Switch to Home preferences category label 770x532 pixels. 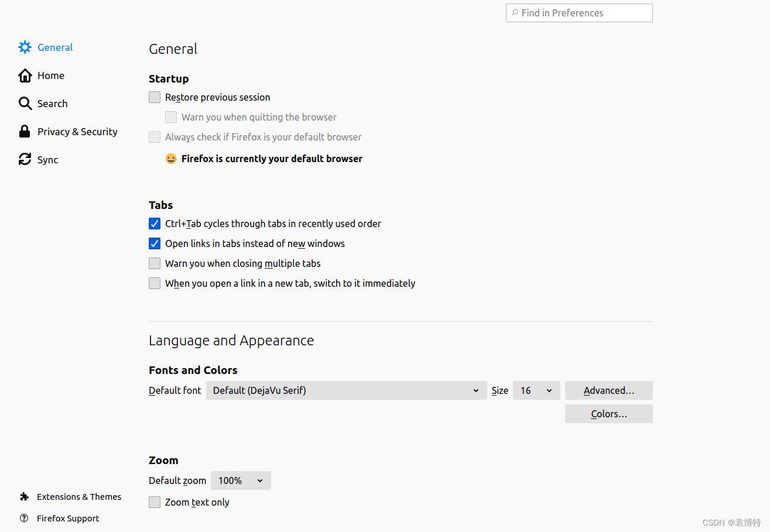coord(51,75)
